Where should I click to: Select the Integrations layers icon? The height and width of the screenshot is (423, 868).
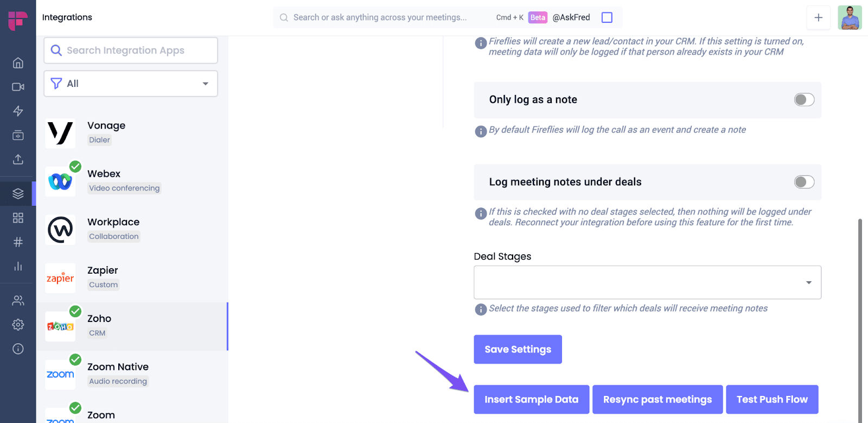tap(18, 193)
